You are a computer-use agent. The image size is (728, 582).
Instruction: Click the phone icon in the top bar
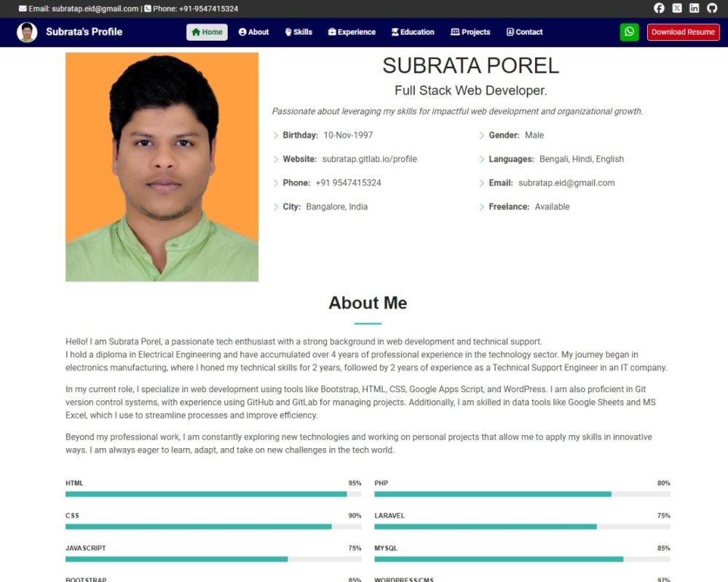coord(149,9)
